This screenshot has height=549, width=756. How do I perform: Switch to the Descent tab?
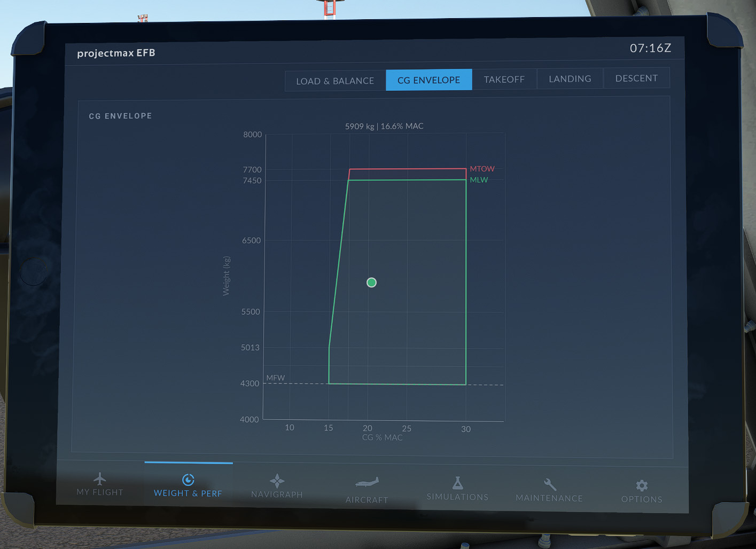pos(636,78)
